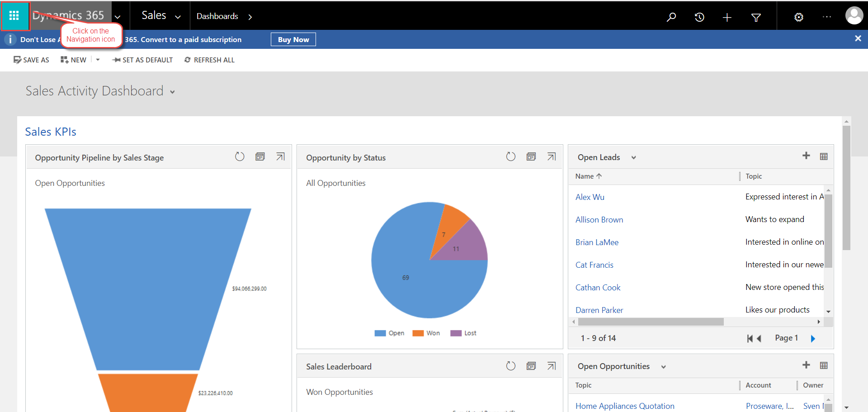This screenshot has height=412, width=868.
Task: Click the search icon in the top bar
Action: (672, 16)
